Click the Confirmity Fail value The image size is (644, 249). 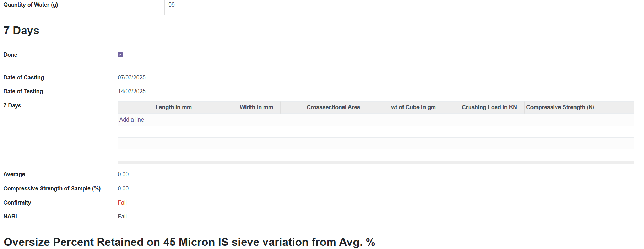coord(122,203)
